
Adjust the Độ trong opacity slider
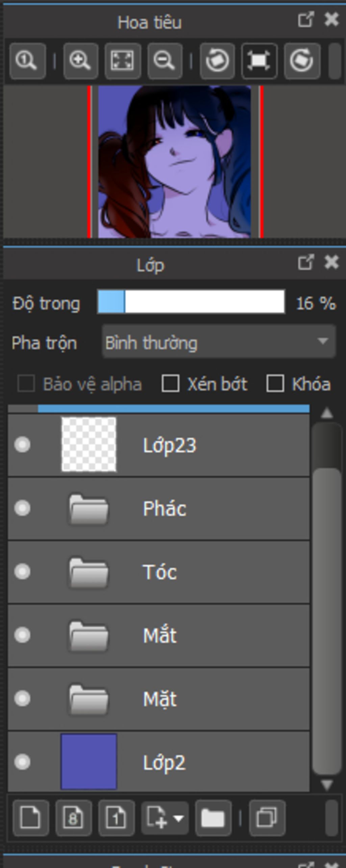[x=191, y=301]
